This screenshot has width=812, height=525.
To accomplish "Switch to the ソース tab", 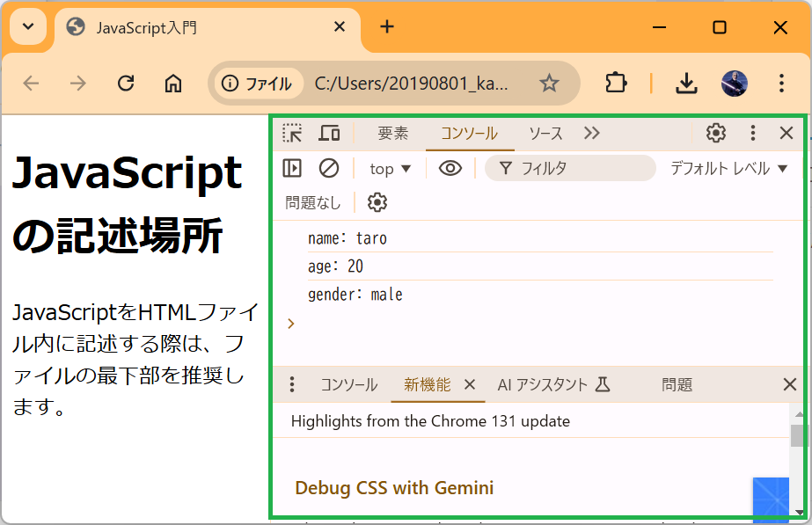I will (x=545, y=133).
